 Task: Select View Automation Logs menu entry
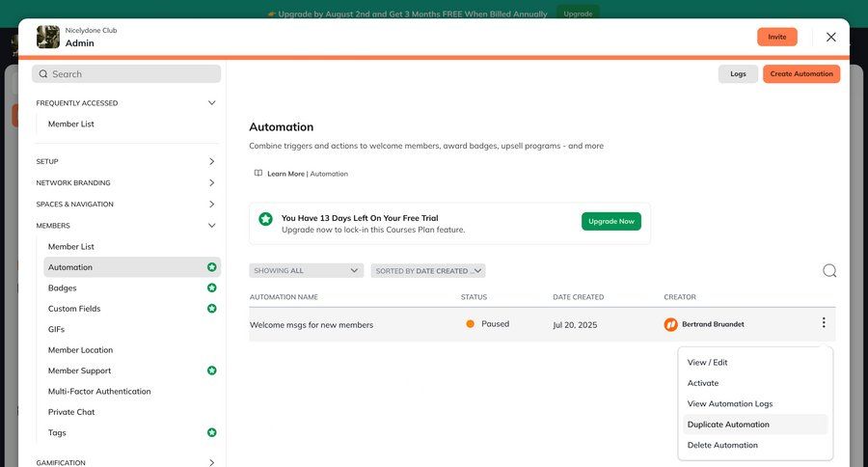(x=730, y=404)
